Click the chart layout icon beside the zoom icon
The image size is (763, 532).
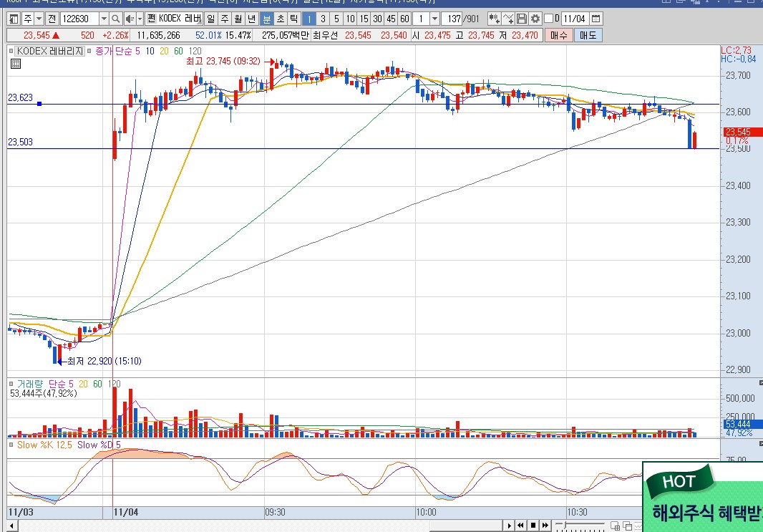point(627,526)
